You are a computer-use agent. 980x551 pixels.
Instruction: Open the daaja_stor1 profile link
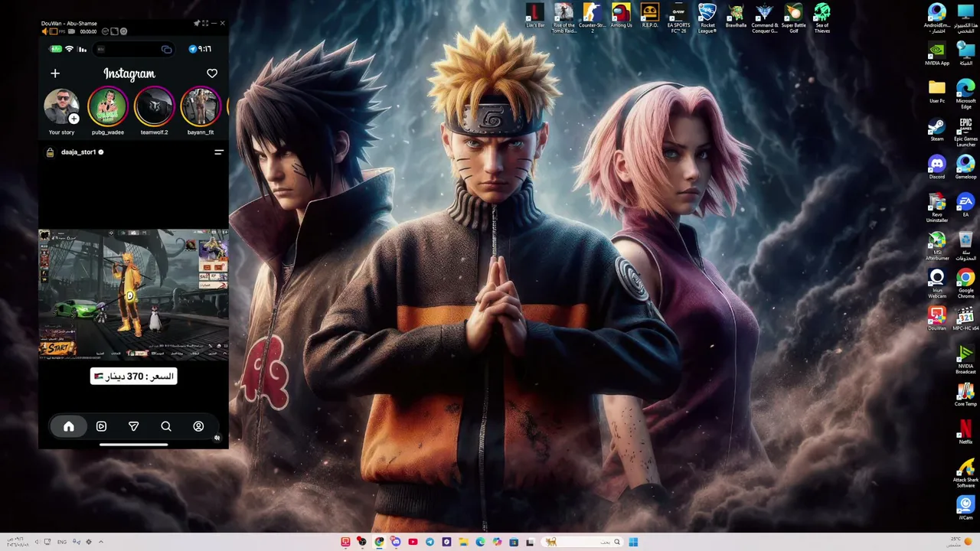pos(78,152)
